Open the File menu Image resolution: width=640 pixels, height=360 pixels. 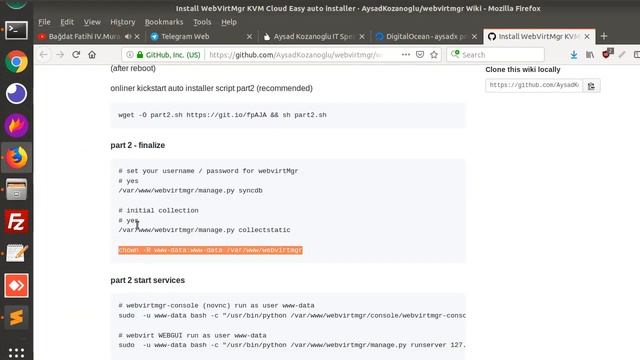(x=44, y=22)
